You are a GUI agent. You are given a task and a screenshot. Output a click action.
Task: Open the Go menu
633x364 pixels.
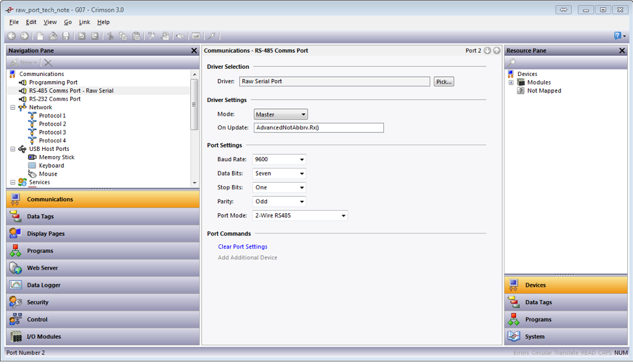[x=68, y=22]
